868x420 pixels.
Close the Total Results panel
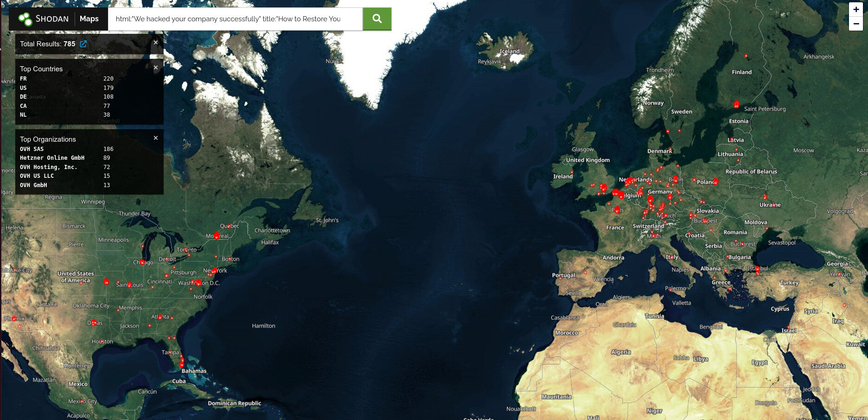[x=156, y=43]
